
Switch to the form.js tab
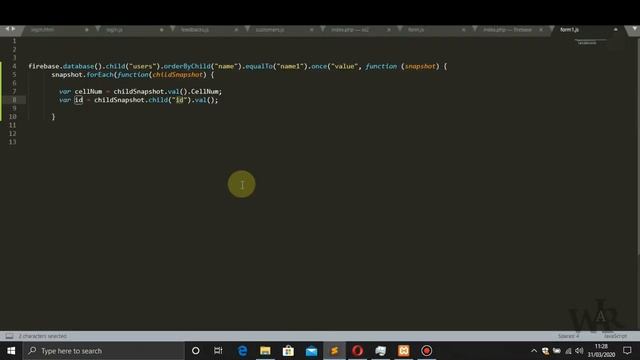coord(416,30)
